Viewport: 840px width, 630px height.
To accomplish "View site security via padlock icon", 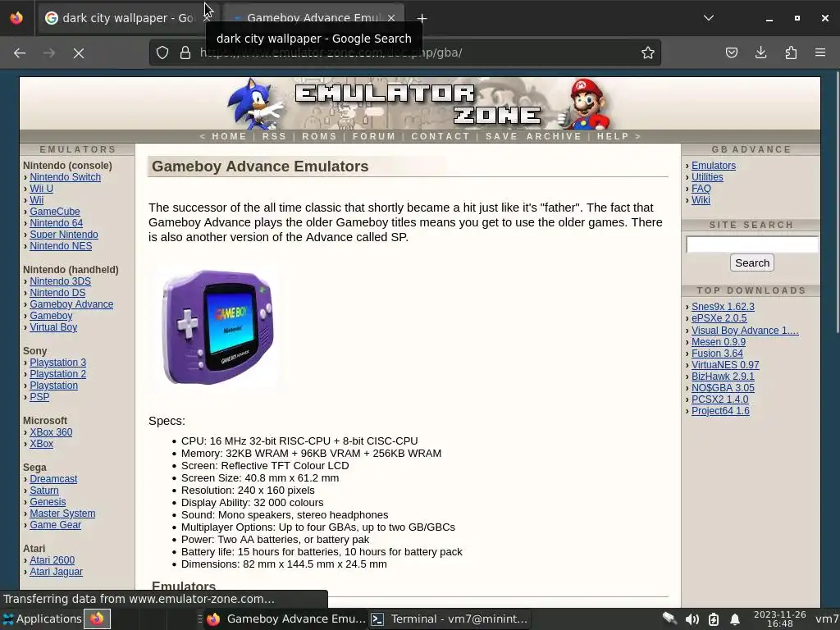I will (x=185, y=52).
